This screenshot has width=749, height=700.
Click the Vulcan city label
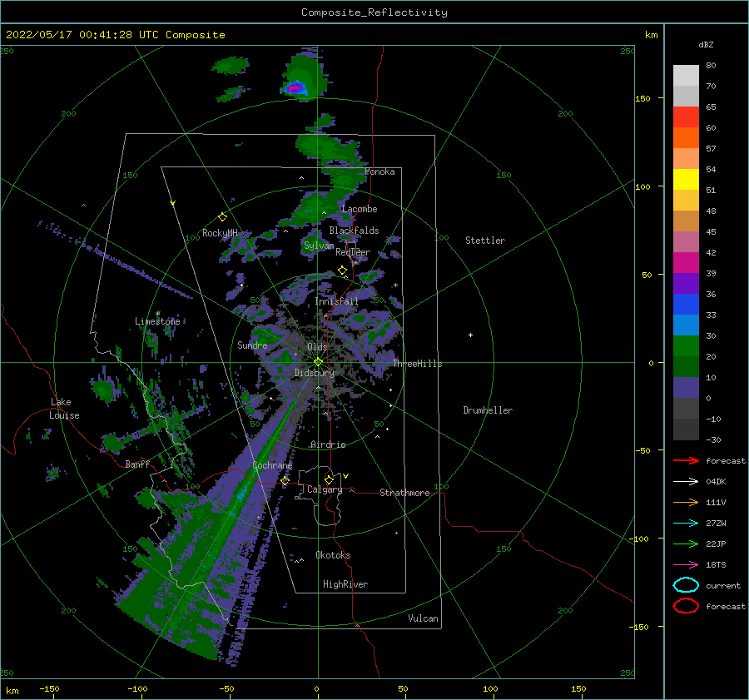pyautogui.click(x=423, y=618)
